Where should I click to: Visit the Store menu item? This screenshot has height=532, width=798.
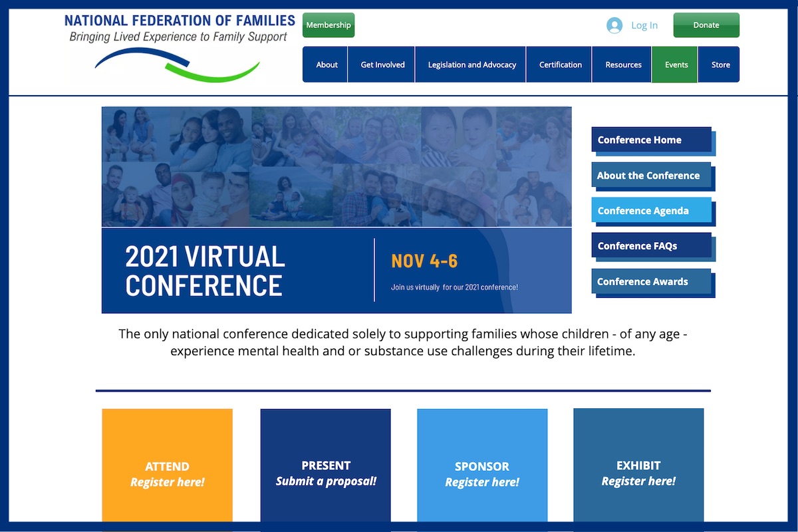tap(720, 65)
